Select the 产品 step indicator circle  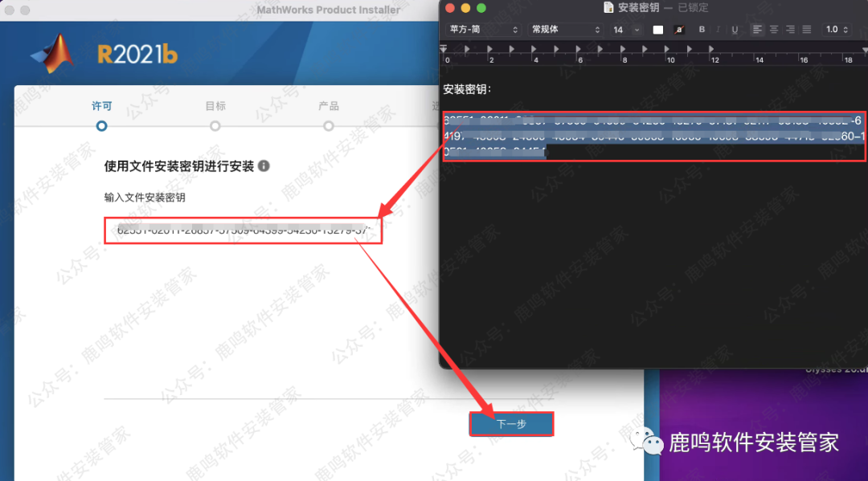pos(328,126)
